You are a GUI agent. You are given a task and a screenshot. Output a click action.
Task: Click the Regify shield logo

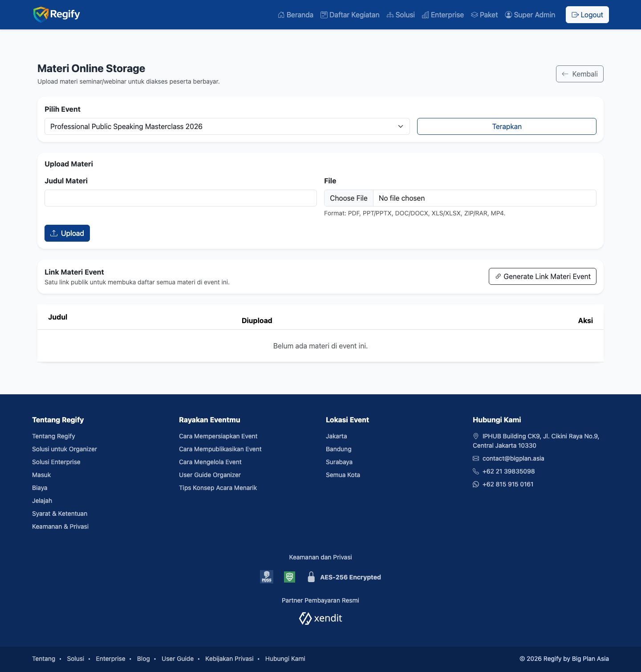point(41,15)
